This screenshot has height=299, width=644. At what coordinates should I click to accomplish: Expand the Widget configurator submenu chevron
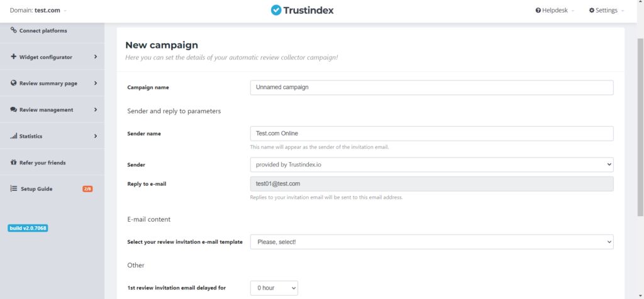coord(96,57)
